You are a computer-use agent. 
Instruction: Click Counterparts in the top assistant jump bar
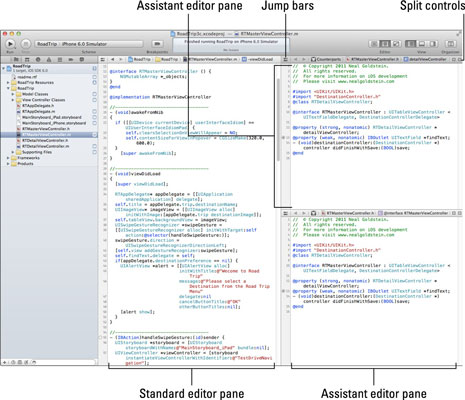pos(326,59)
